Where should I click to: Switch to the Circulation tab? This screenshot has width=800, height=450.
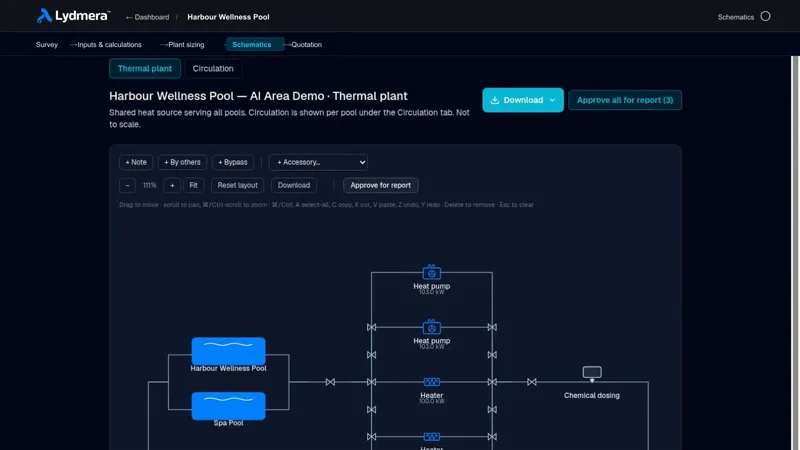point(213,68)
